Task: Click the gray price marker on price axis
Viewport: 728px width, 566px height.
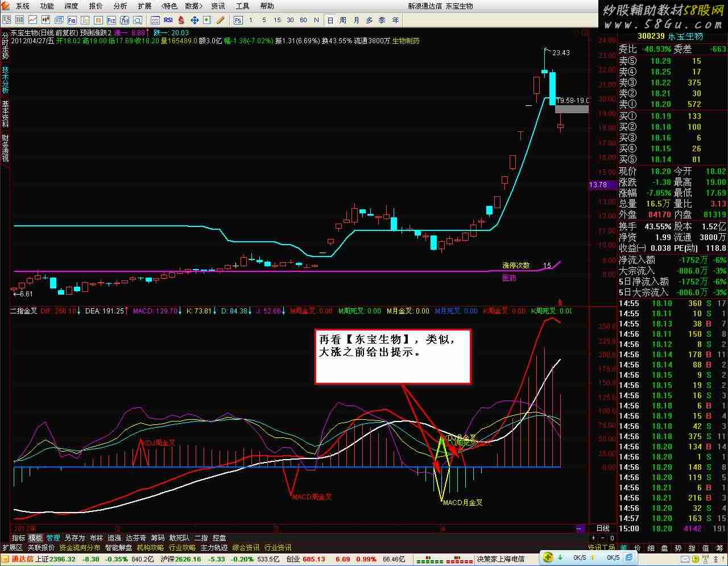Action: click(x=572, y=109)
